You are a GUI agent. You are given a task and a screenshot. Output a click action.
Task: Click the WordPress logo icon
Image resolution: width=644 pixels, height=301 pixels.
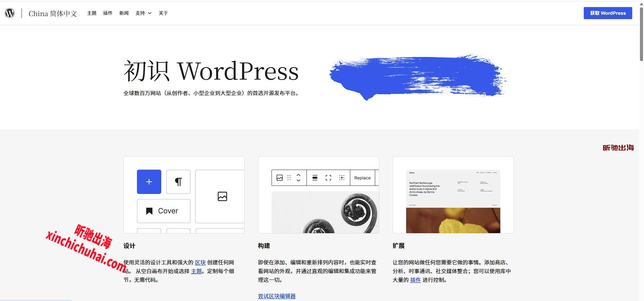click(x=10, y=13)
